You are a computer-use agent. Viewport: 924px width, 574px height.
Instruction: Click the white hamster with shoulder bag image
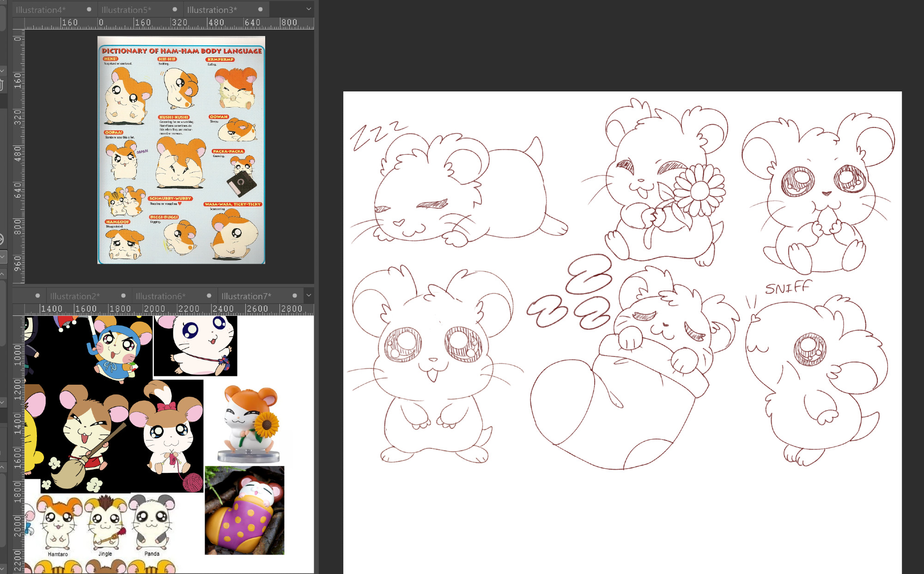coord(195,346)
